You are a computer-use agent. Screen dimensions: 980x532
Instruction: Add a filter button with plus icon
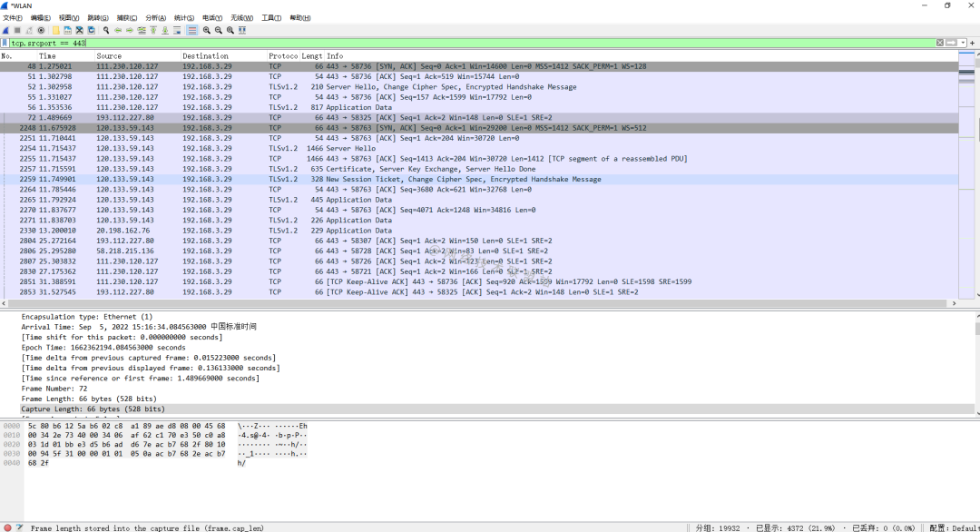973,44
